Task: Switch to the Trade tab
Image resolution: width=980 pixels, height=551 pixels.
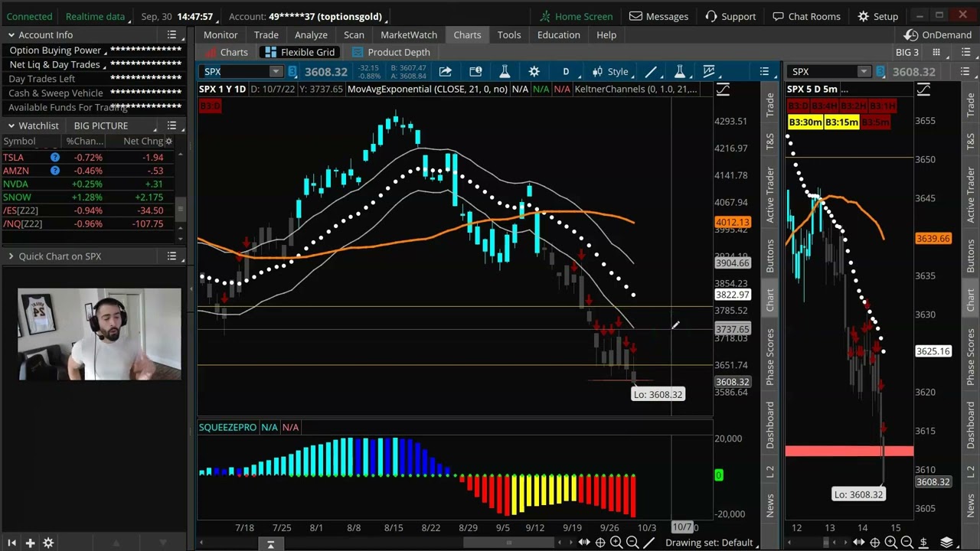Action: pyautogui.click(x=266, y=34)
